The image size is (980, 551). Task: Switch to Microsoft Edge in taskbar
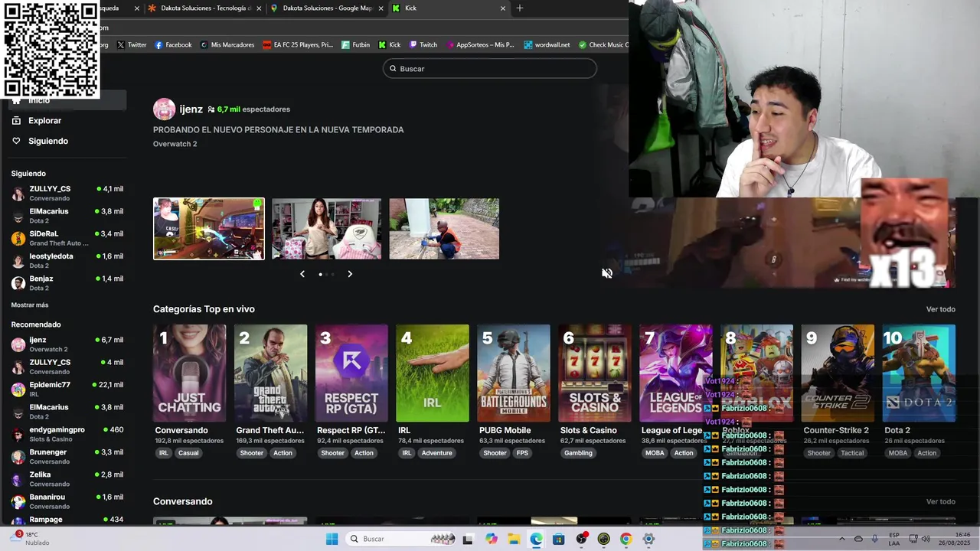pyautogui.click(x=536, y=539)
